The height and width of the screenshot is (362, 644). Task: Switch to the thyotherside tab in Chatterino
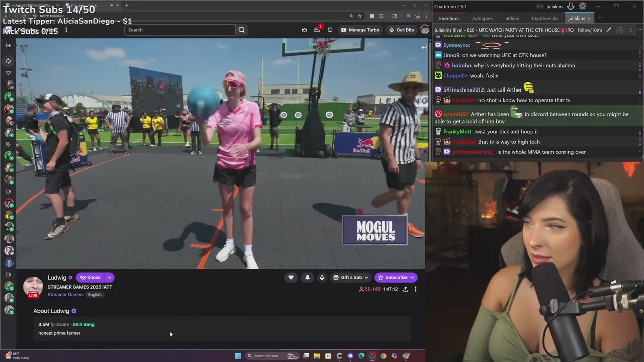tap(545, 18)
